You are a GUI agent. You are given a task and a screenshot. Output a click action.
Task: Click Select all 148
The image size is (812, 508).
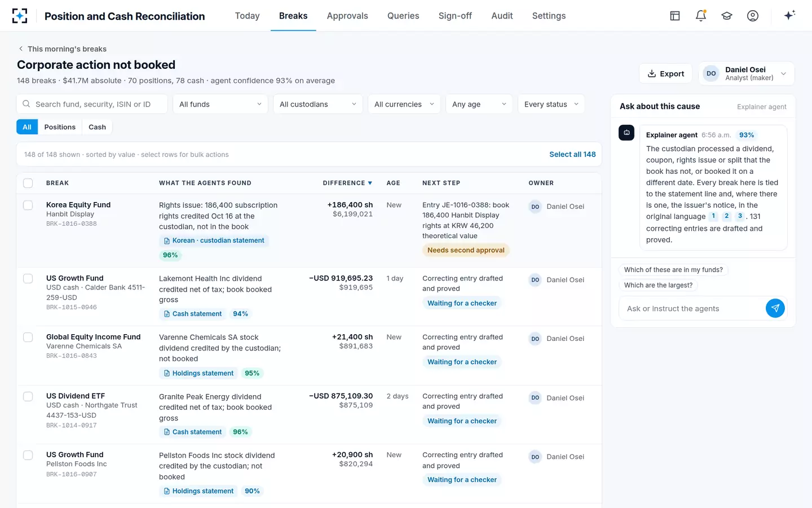point(572,154)
